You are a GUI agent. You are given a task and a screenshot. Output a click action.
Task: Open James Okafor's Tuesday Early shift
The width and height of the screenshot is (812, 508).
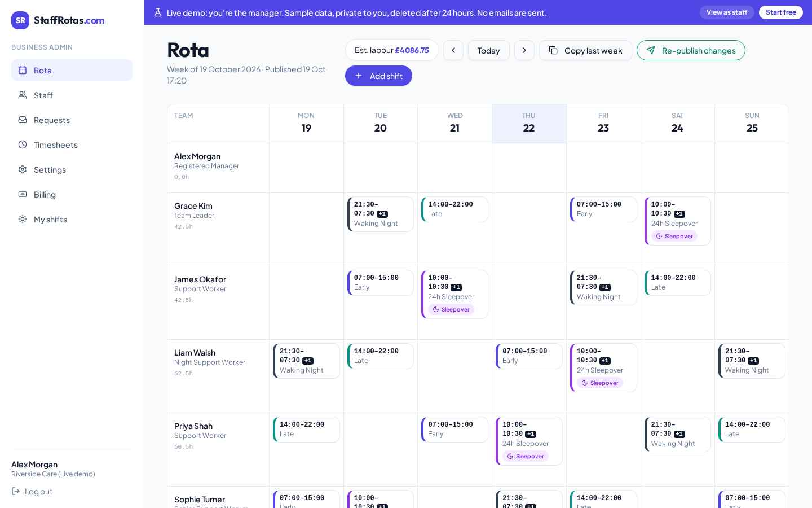click(x=381, y=283)
